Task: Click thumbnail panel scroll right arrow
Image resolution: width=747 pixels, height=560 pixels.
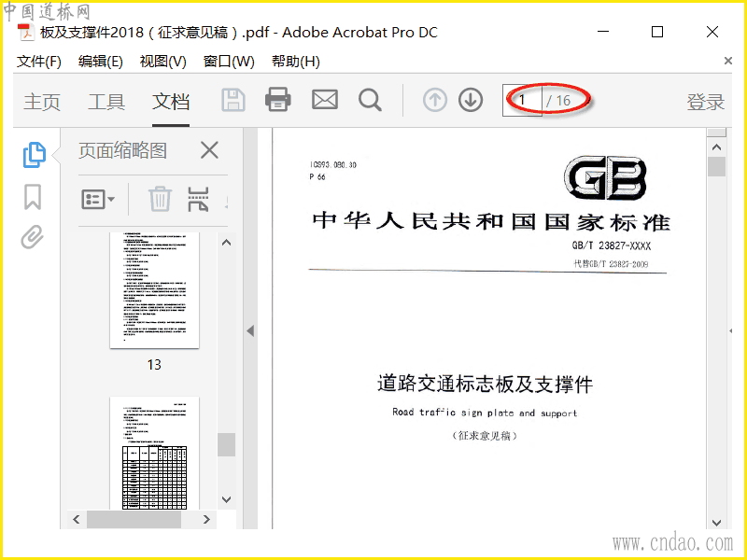Action: point(206,520)
